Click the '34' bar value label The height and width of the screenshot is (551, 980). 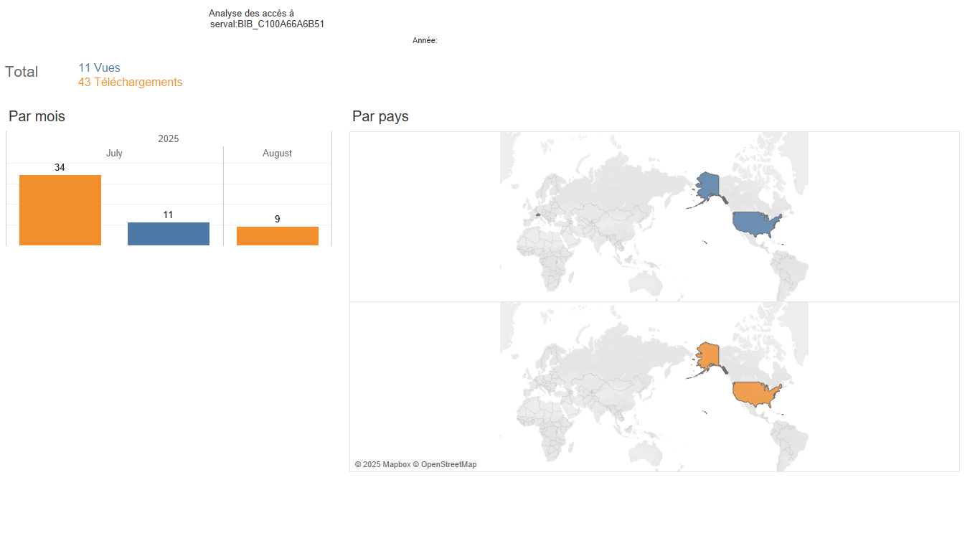(60, 168)
